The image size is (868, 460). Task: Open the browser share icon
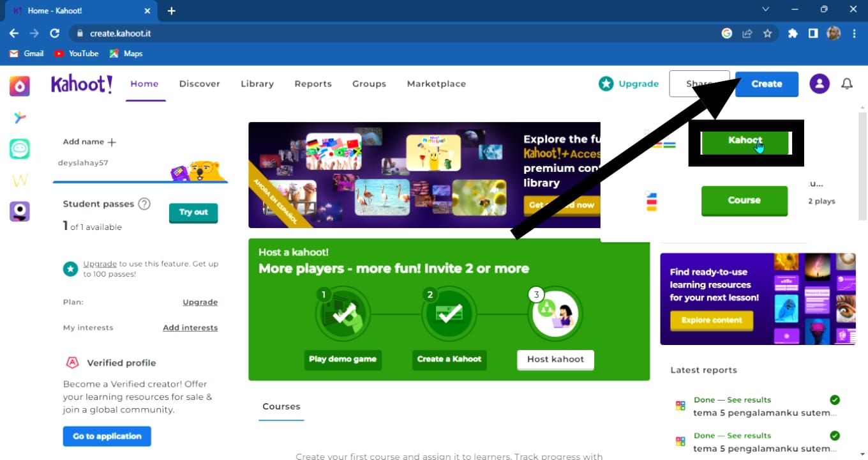(x=747, y=33)
